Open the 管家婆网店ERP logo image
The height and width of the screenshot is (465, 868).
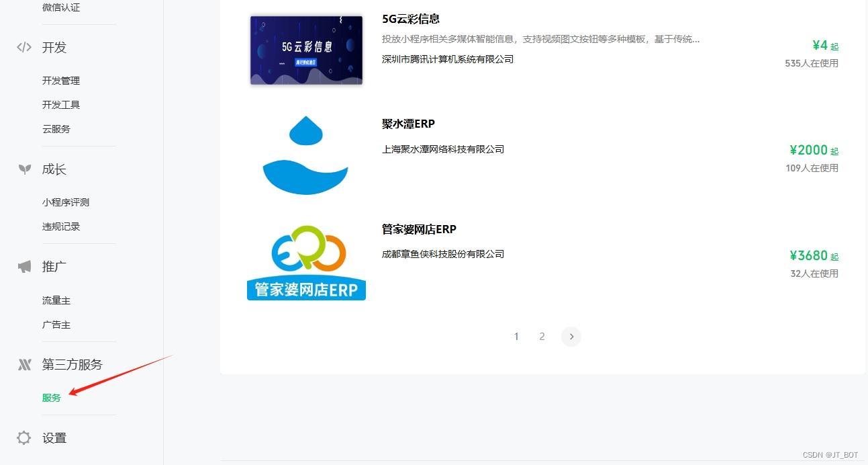pyautogui.click(x=306, y=263)
